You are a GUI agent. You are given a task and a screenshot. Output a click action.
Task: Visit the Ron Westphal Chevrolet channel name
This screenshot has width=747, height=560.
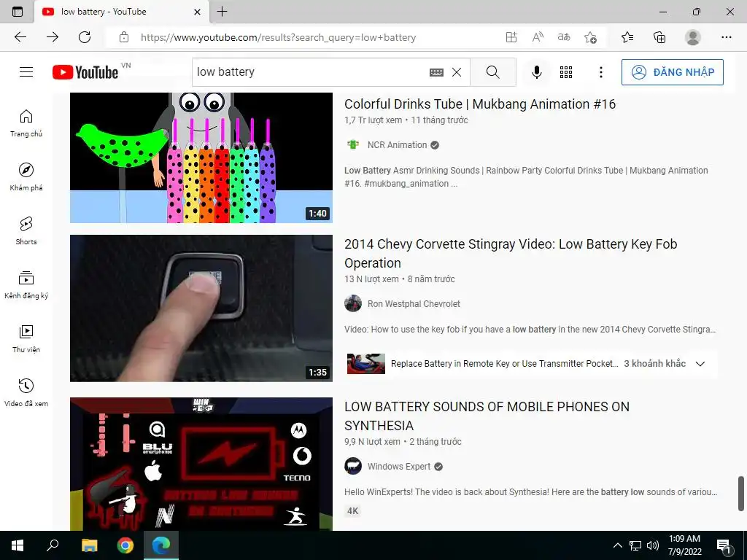click(414, 304)
